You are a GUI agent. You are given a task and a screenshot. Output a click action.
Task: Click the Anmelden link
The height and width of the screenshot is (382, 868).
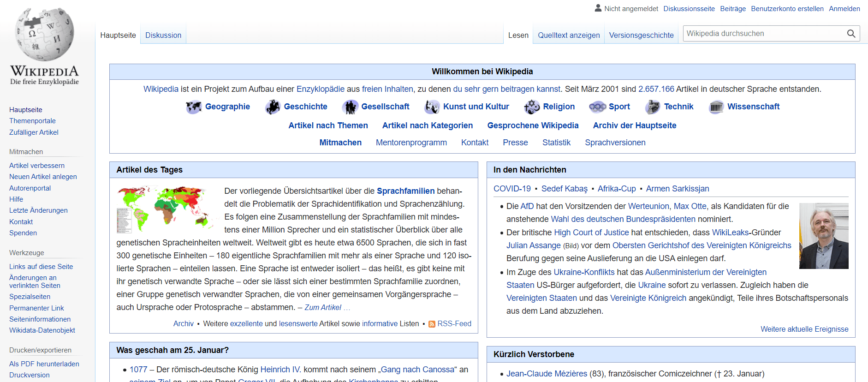coord(844,9)
